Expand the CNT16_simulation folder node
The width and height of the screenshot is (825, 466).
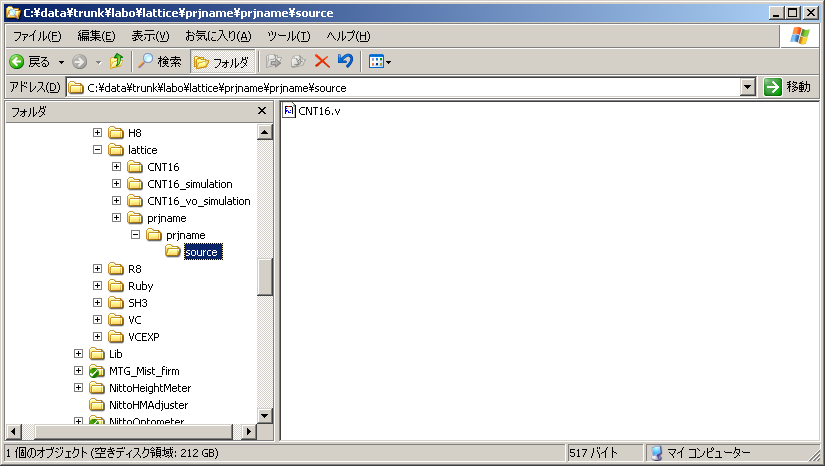pos(116,184)
